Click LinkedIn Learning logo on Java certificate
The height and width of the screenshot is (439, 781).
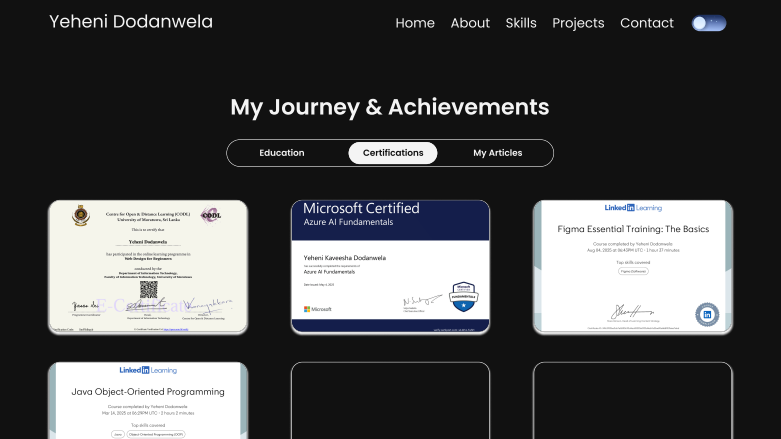[148, 370]
